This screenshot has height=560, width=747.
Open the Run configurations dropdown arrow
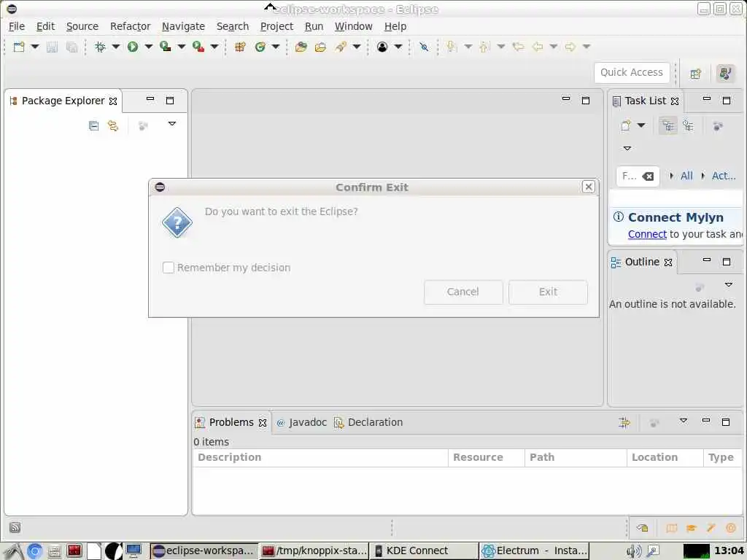[149, 47]
